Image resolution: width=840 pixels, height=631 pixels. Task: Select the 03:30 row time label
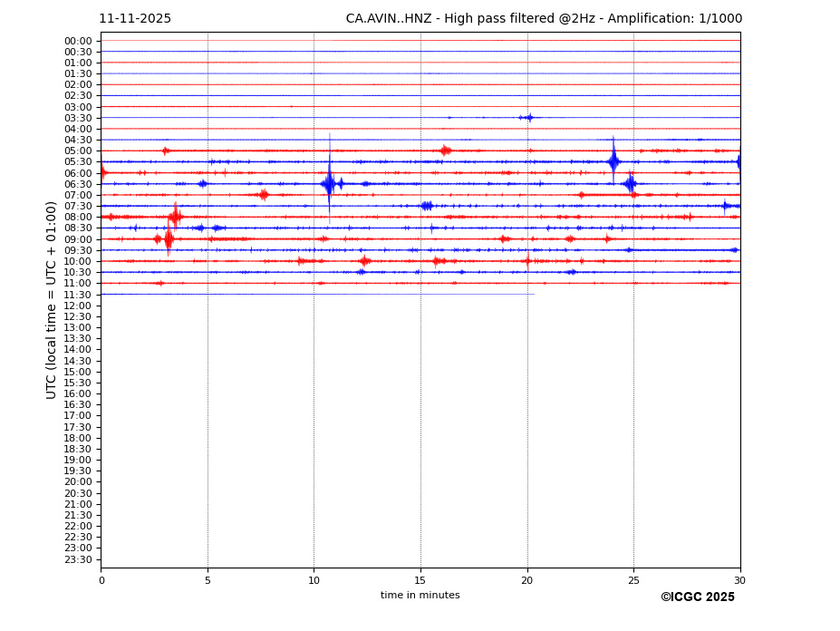(78, 118)
